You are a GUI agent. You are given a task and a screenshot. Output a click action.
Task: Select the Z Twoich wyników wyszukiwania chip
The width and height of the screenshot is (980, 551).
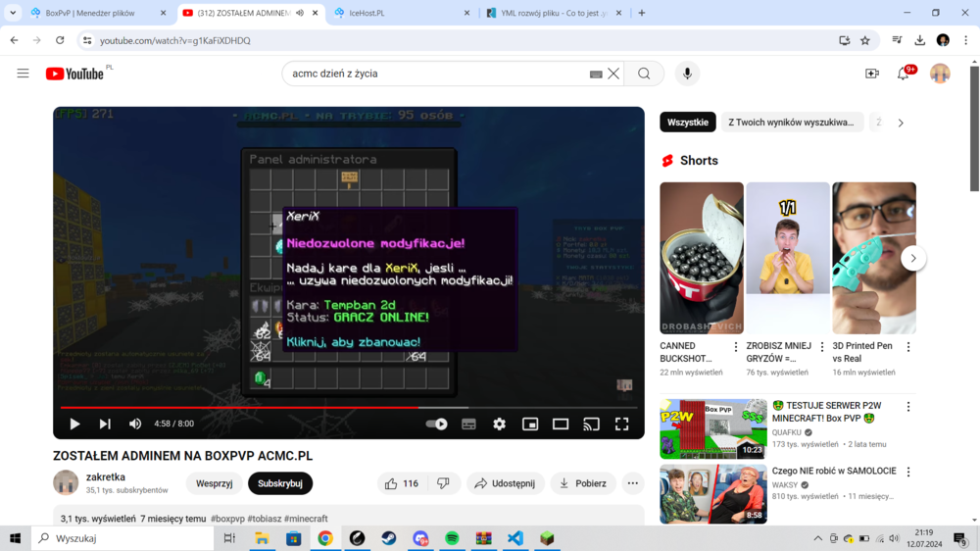pos(791,123)
